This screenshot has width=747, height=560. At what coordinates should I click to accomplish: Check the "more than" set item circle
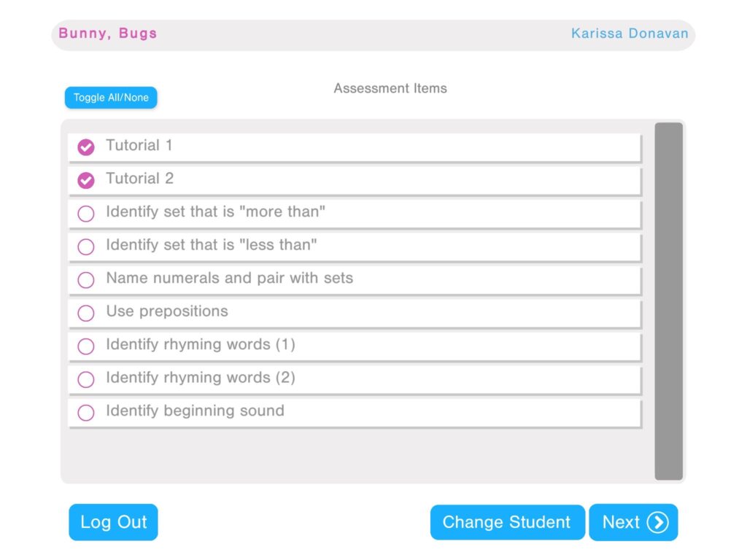point(86,214)
